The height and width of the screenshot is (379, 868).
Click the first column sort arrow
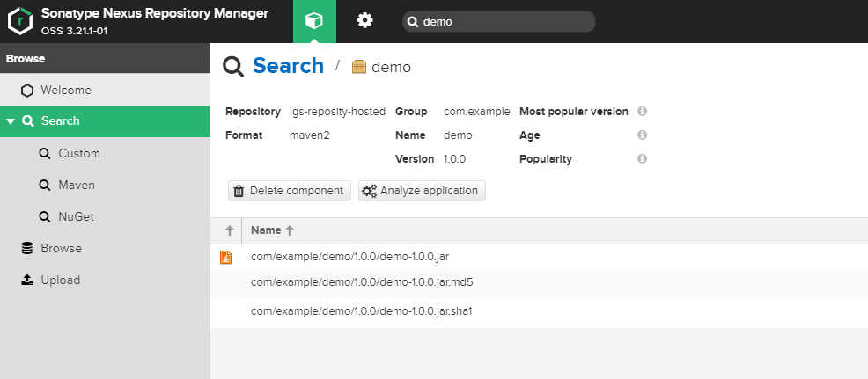pos(229,230)
